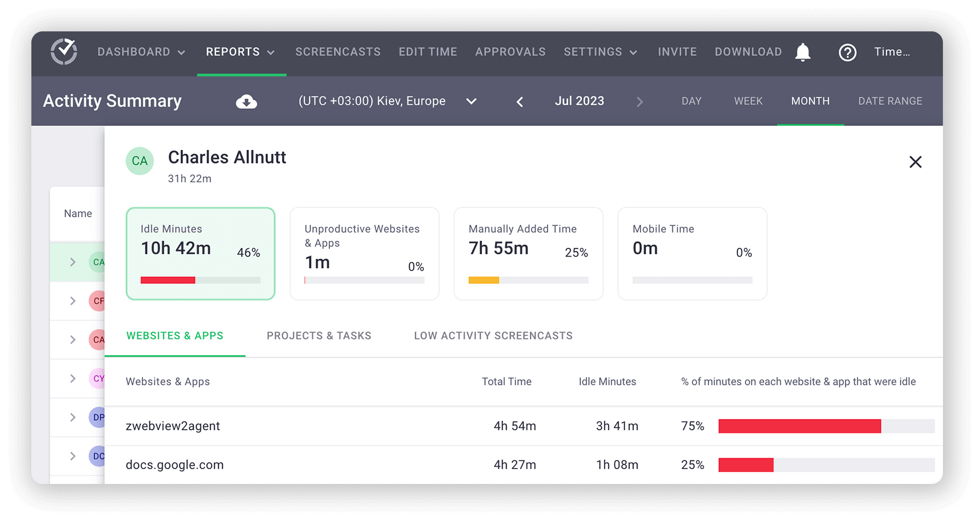Open the Dashboard dropdown menu
This screenshot has width=980, height=521.
(141, 52)
